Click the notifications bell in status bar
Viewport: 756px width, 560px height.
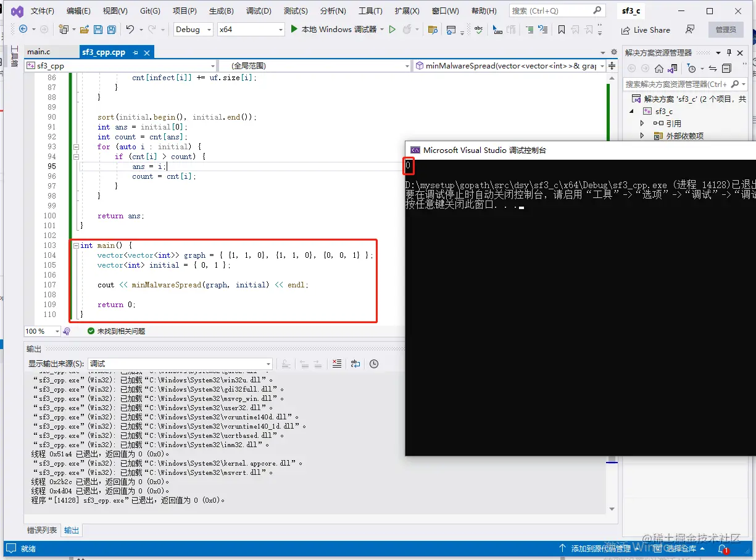click(723, 548)
